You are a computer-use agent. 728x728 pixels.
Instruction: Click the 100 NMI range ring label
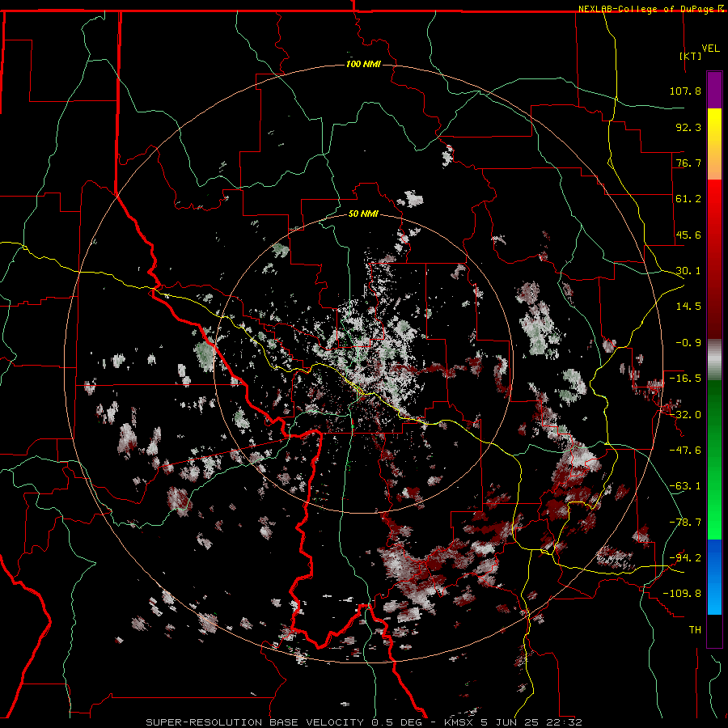(363, 64)
